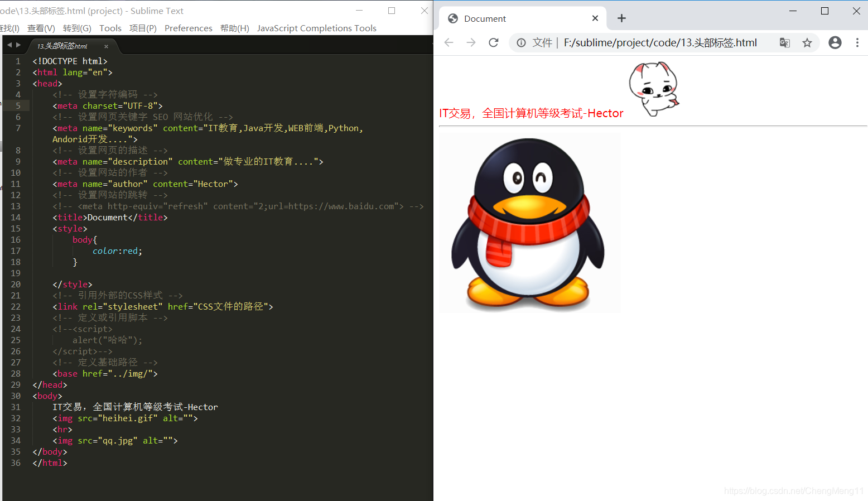Image resolution: width=868 pixels, height=501 pixels.
Task: Click the red page text ending in -Hector
Action: (531, 113)
